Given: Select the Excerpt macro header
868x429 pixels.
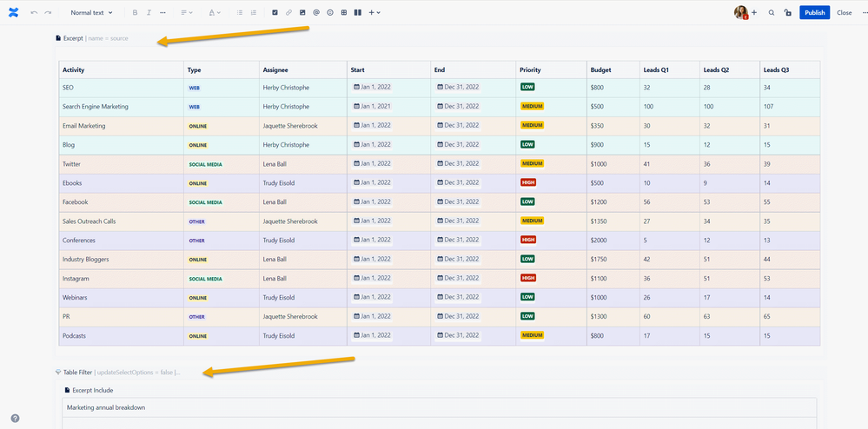Looking at the screenshot, I should [92, 38].
